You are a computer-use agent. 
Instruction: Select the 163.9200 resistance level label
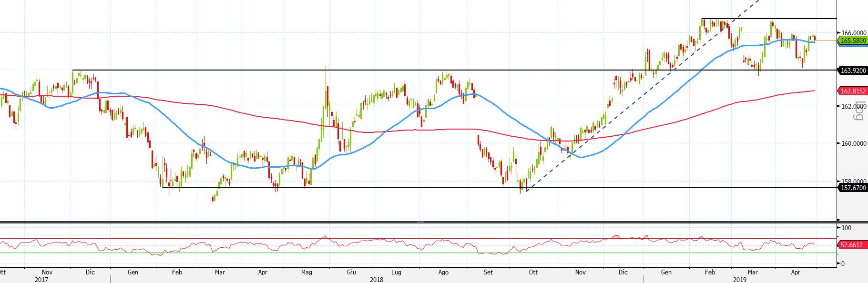point(853,71)
